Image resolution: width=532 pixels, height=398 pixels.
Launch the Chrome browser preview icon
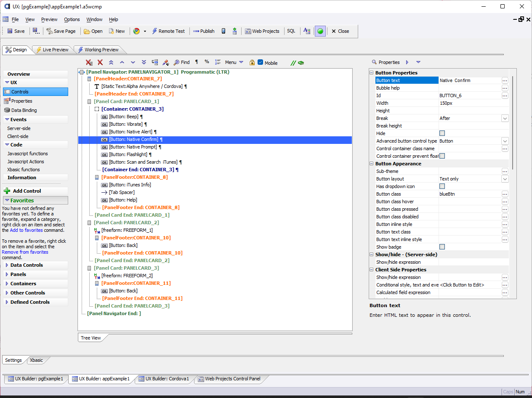136,31
